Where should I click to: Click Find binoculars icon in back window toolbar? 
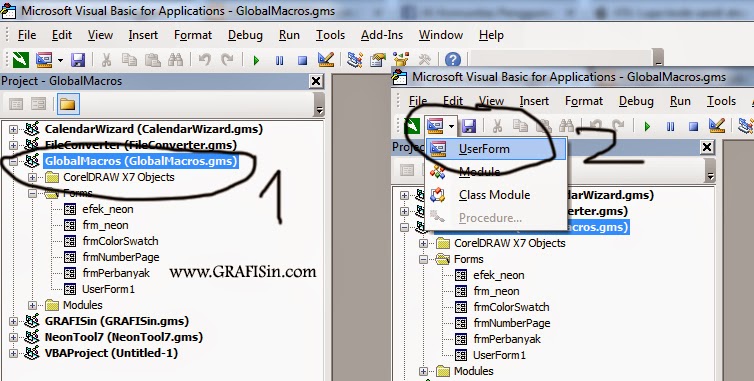[175, 60]
